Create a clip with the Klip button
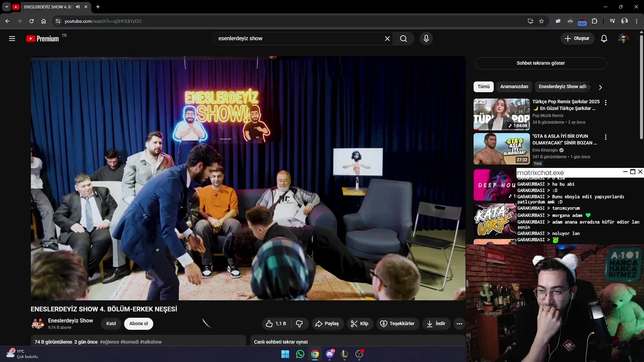The image size is (644, 362). (x=360, y=324)
